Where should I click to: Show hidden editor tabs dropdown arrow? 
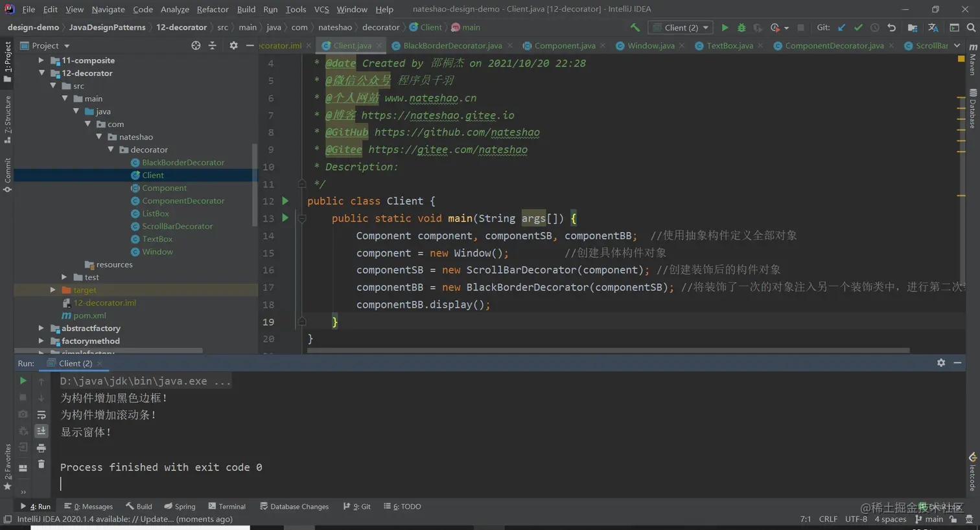(x=957, y=45)
